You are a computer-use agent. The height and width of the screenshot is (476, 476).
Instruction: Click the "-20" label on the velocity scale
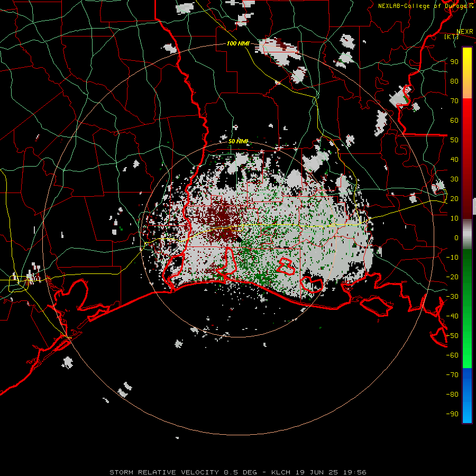pyautogui.click(x=452, y=277)
